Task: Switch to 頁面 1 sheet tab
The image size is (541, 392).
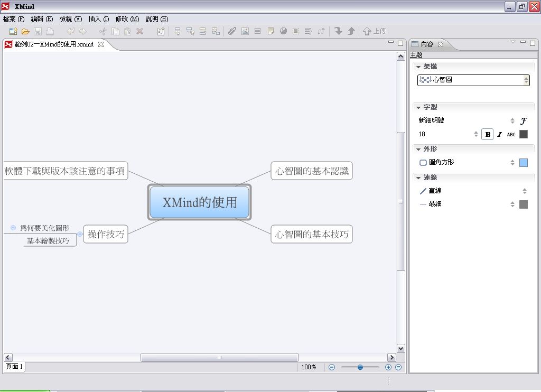Action: point(14,367)
